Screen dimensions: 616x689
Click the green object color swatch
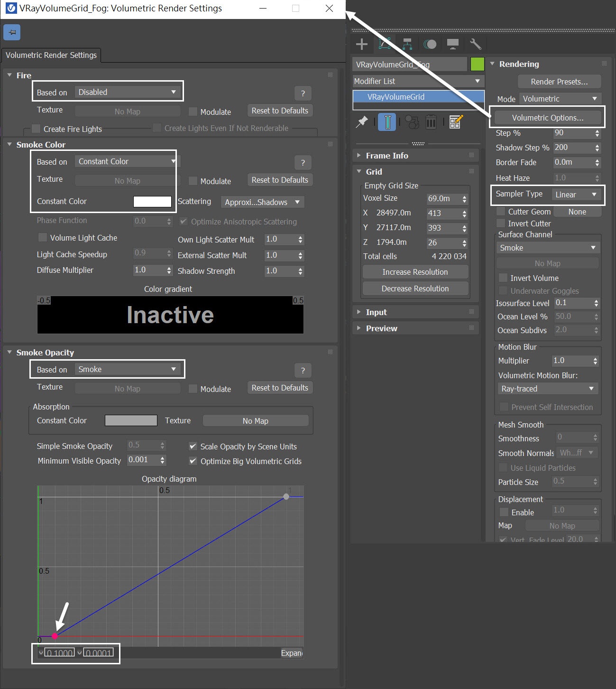(x=478, y=64)
